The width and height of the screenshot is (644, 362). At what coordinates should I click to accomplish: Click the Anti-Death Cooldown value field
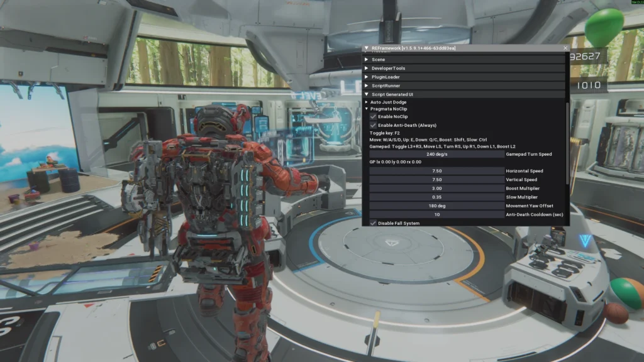(x=436, y=215)
